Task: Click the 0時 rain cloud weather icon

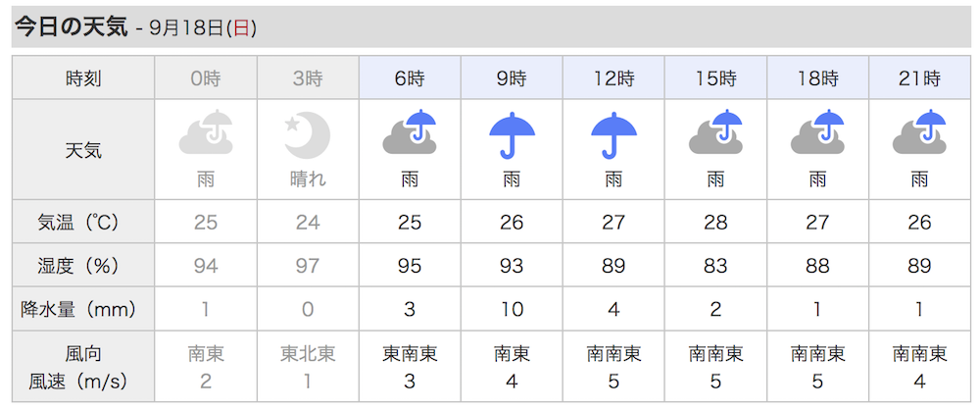Action: click(x=206, y=132)
